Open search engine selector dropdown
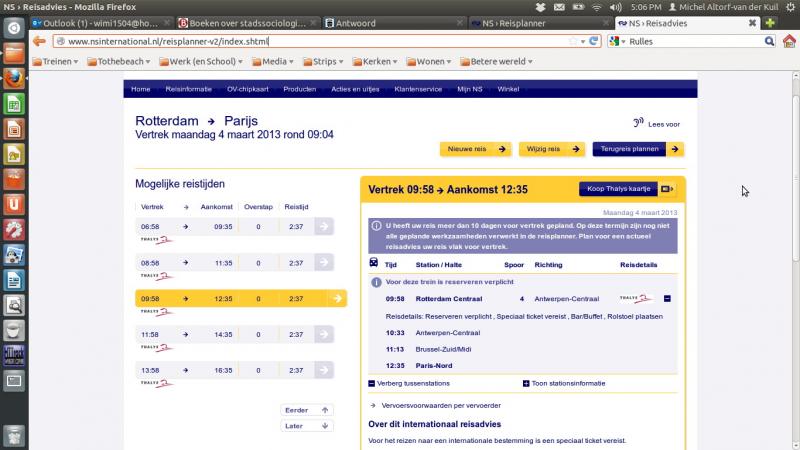Viewport: 800px width, 450px height. pyautogui.click(x=617, y=41)
